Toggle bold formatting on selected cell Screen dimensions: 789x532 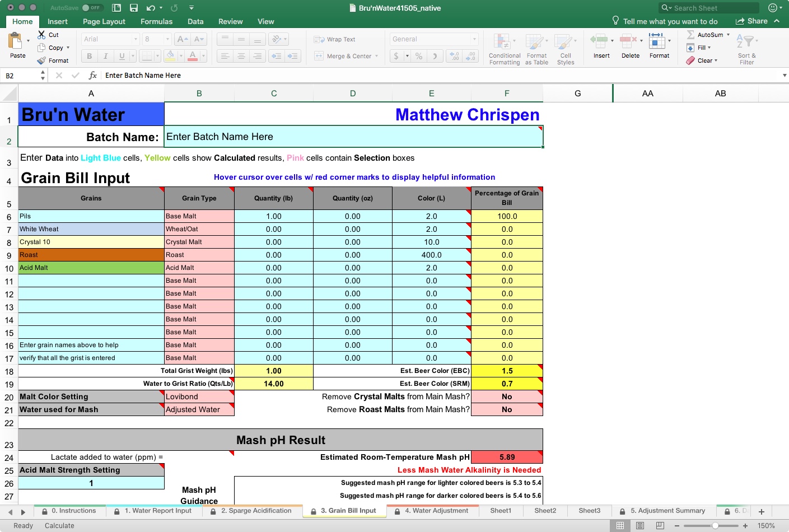tap(88, 56)
